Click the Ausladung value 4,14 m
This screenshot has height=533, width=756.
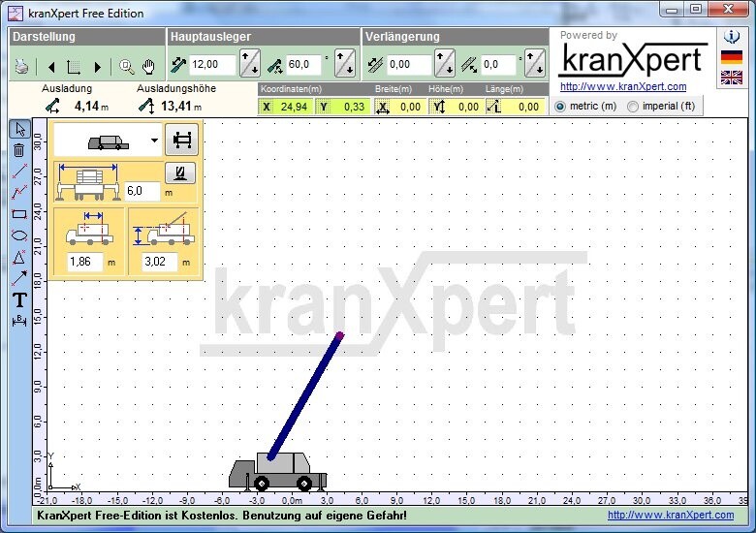tap(91, 106)
